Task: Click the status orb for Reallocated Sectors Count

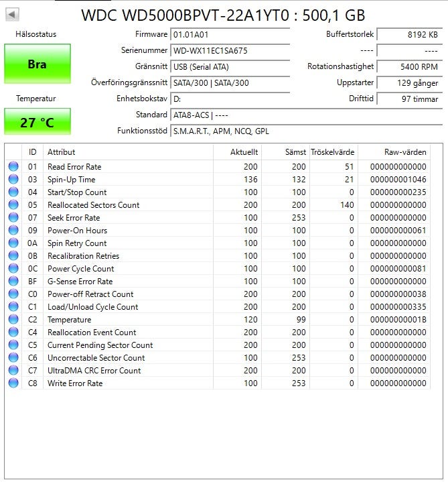Action: (13, 204)
